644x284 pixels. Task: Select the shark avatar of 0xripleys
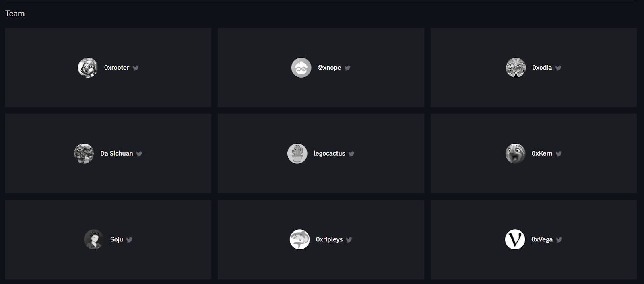point(300,239)
